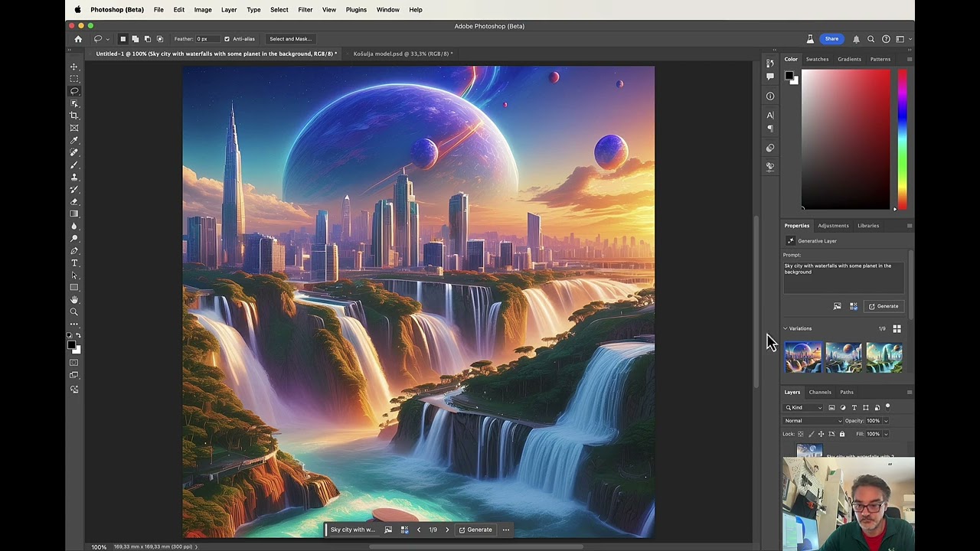Toggle the lock position icon in Layers panel
The width and height of the screenshot is (980, 551).
821,434
